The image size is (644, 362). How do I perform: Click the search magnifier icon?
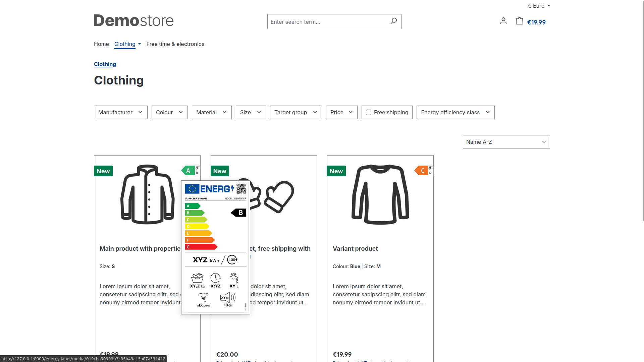393,21
